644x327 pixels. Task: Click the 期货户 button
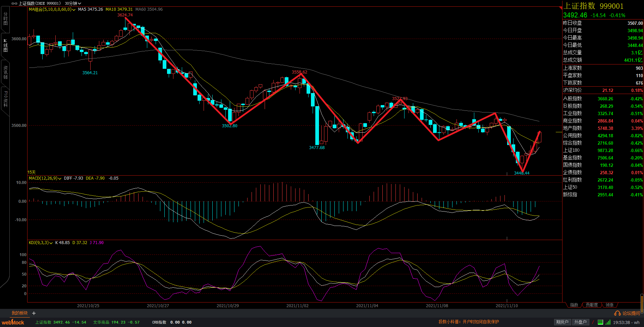point(562,322)
